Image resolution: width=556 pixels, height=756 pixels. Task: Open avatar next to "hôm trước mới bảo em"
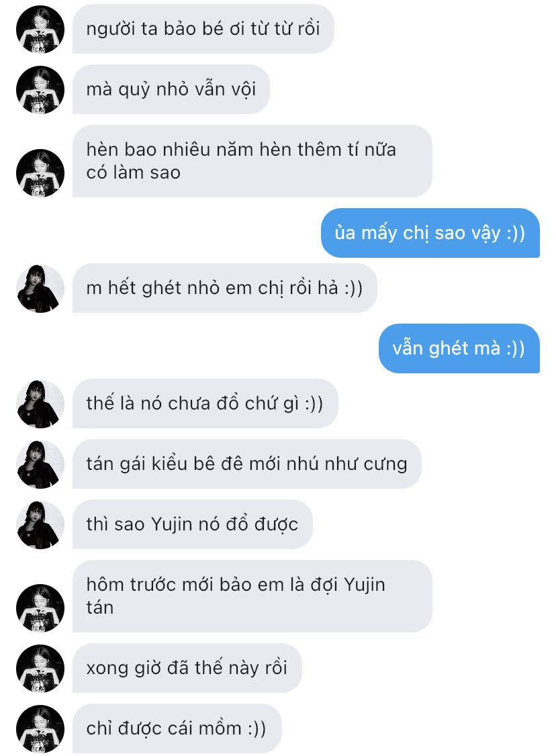point(40,608)
